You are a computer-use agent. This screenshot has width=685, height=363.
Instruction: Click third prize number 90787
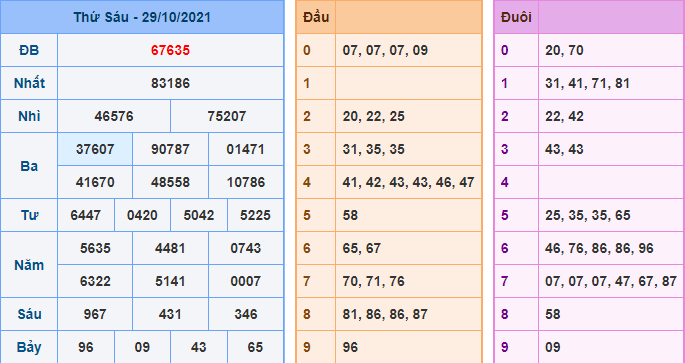(x=170, y=149)
